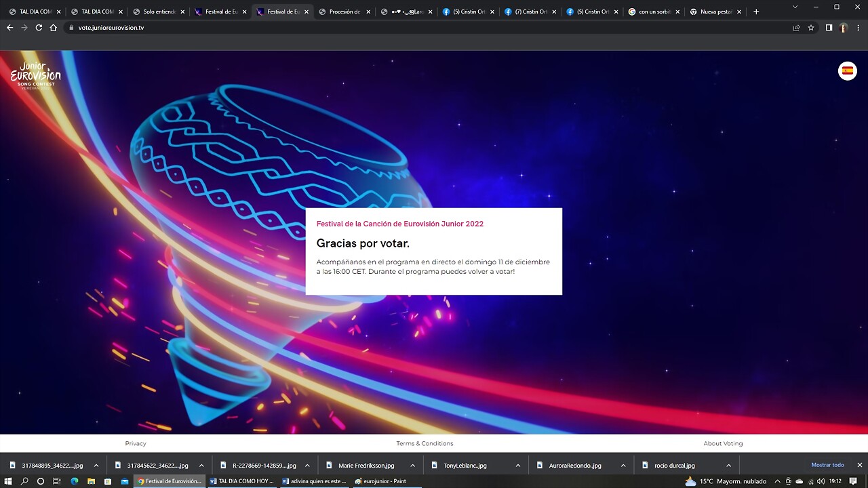
Task: Switch to Word 'adivina quien es este' window
Action: tap(315, 481)
